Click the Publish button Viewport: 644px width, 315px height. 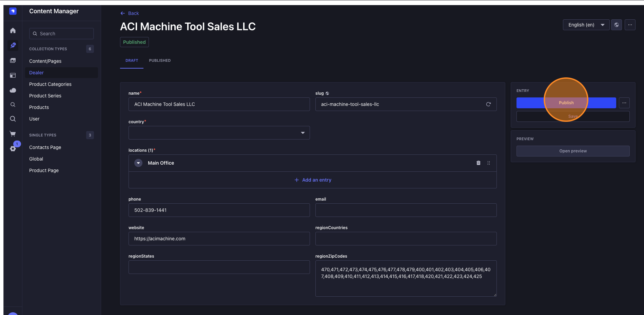click(566, 103)
